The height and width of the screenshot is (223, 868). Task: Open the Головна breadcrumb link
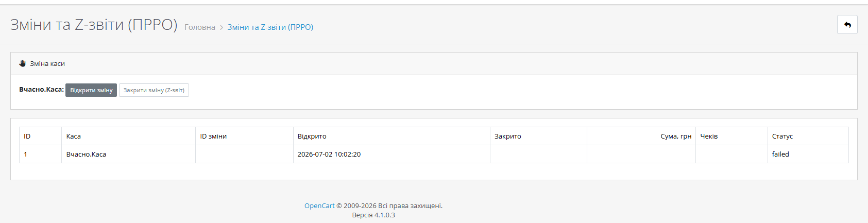click(x=200, y=27)
